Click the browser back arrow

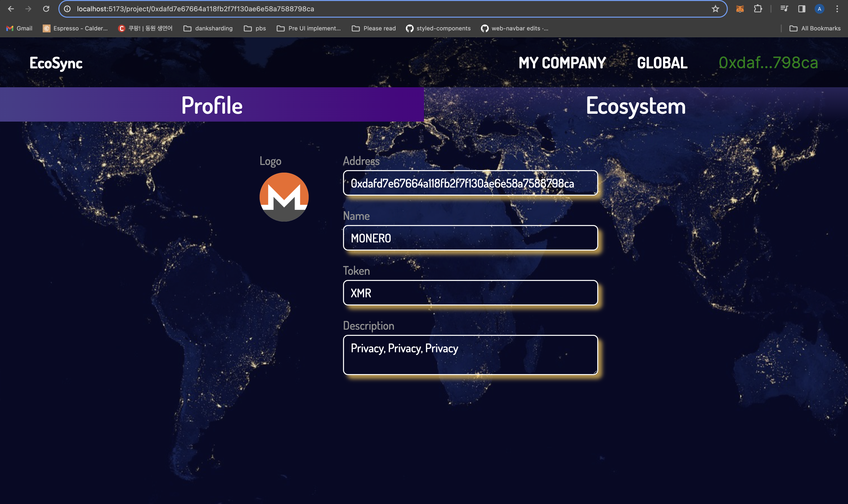[11, 9]
